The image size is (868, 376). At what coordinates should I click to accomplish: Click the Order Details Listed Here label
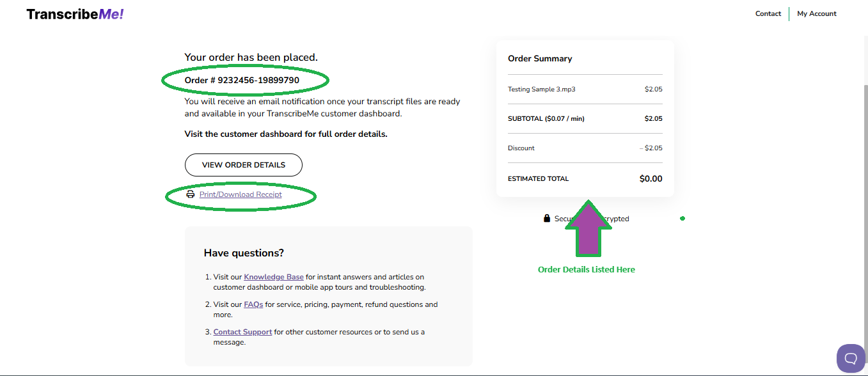tap(586, 269)
